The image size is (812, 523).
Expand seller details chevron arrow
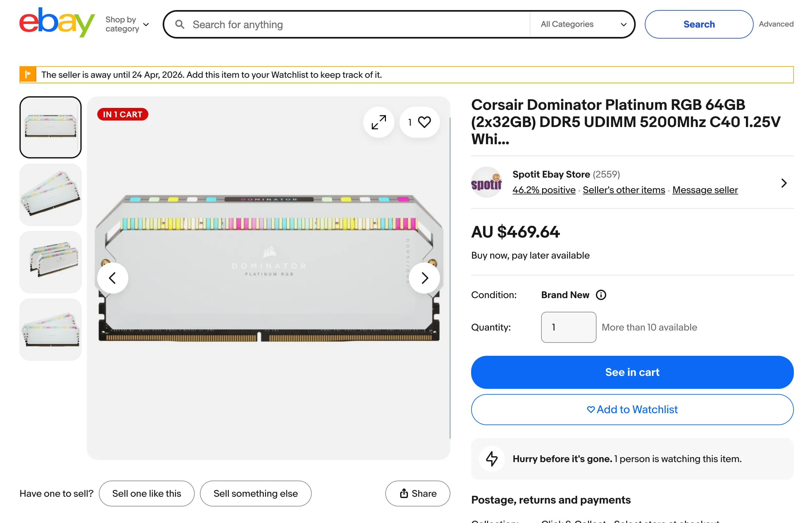coord(783,183)
